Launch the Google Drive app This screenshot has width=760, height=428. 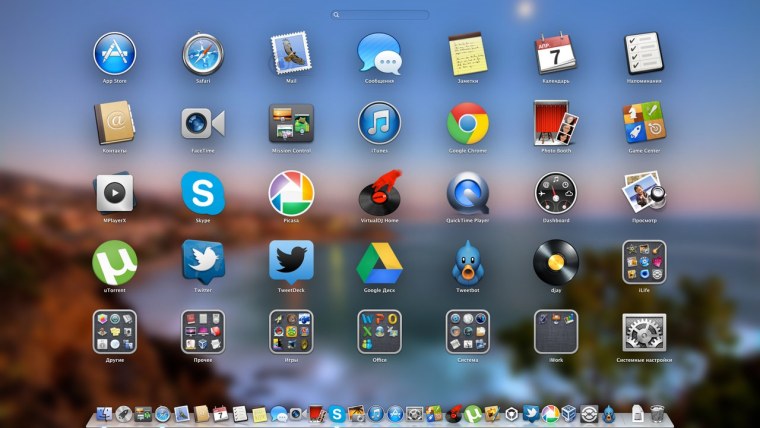[x=379, y=261]
